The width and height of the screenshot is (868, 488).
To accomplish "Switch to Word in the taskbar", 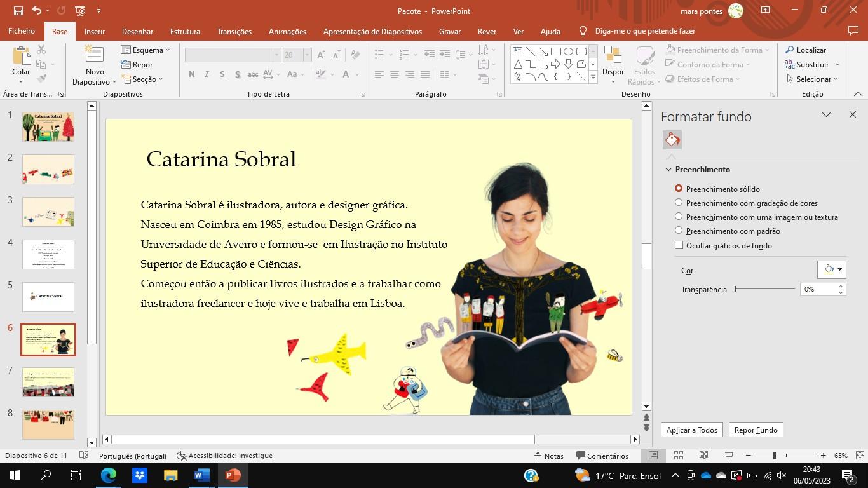I will (x=202, y=475).
